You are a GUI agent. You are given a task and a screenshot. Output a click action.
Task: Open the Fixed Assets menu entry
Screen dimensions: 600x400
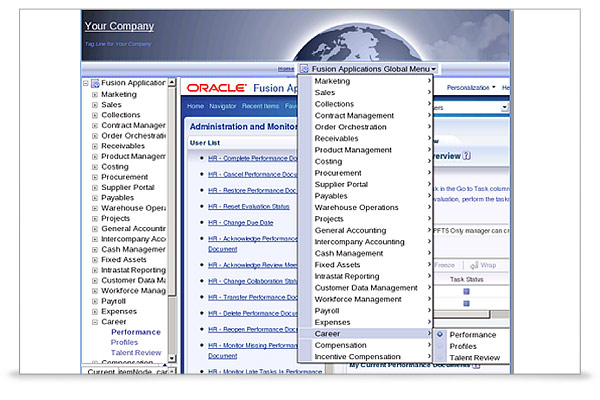[365, 265]
